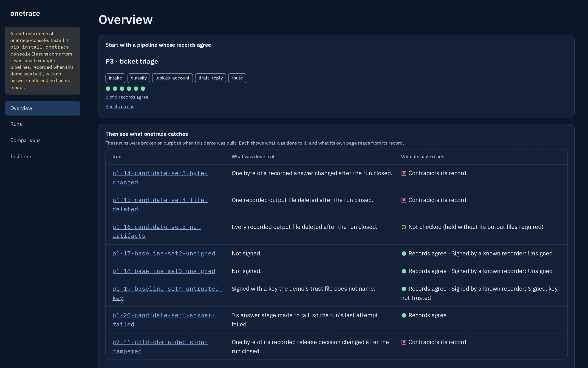Open run p1-17-baseline-set2-unsigned

click(164, 253)
